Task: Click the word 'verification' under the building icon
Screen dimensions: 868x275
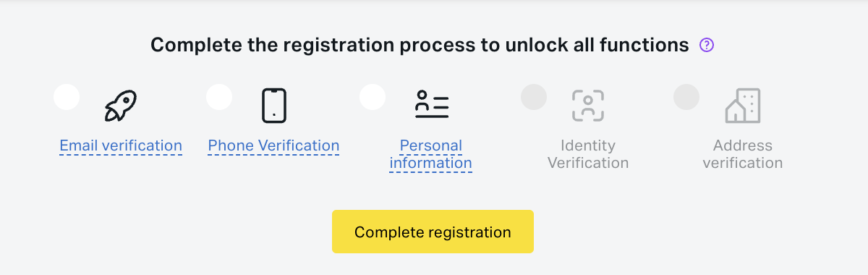Action: tap(743, 163)
